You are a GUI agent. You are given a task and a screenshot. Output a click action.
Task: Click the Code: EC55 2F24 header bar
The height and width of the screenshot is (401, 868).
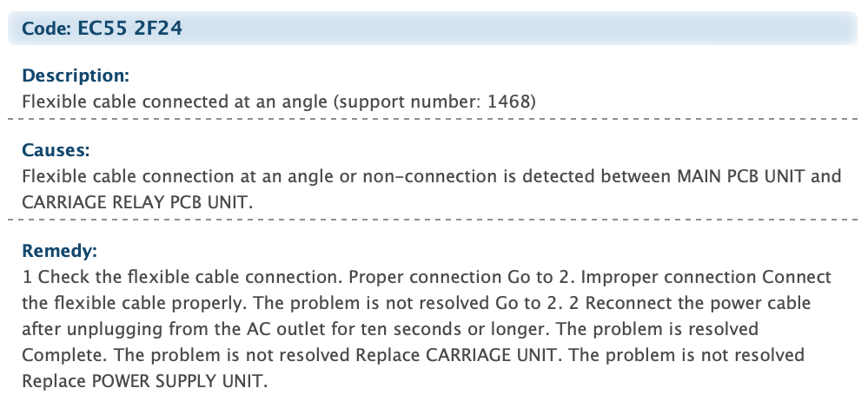tap(433, 28)
